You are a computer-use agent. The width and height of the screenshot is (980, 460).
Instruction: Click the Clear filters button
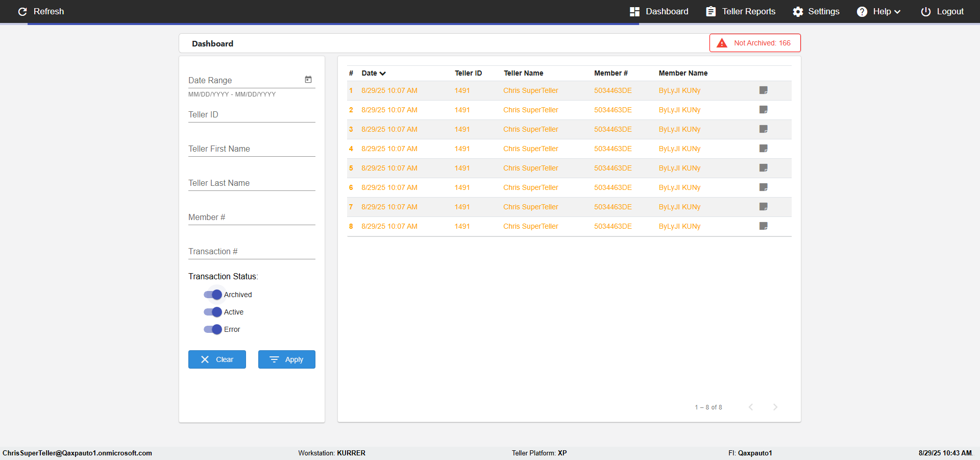click(217, 359)
